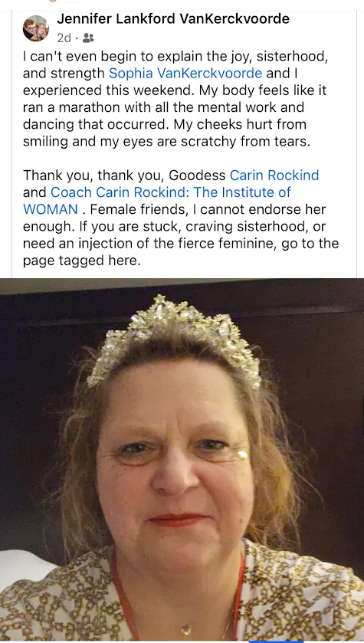Image resolution: width=364 pixels, height=643 pixels.
Task: Click the Thank you, thank you paragraph
Action: pyautogui.click(x=181, y=218)
